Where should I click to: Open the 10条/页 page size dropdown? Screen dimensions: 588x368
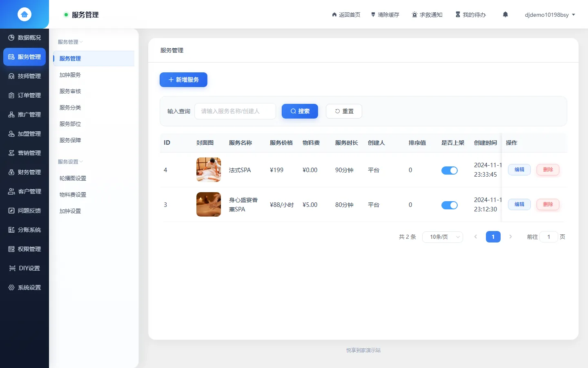point(443,237)
